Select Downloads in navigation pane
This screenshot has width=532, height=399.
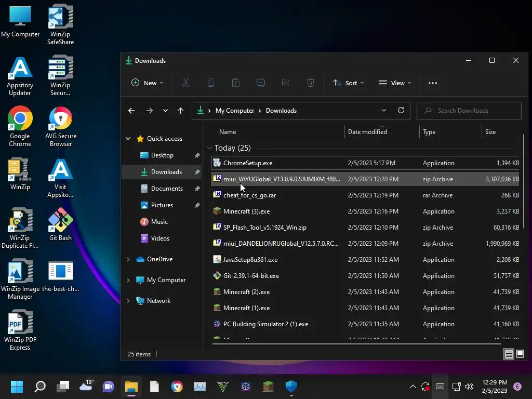[162, 171]
